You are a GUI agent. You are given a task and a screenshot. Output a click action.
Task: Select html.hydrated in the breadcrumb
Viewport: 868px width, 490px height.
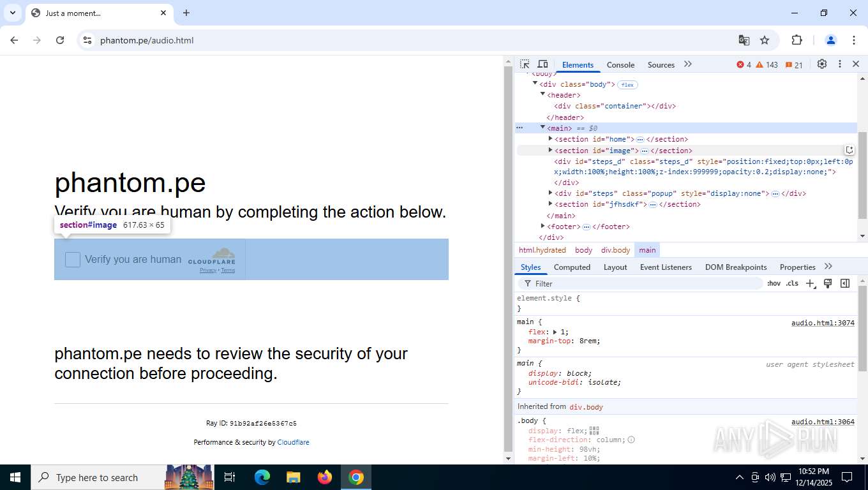[542, 250]
